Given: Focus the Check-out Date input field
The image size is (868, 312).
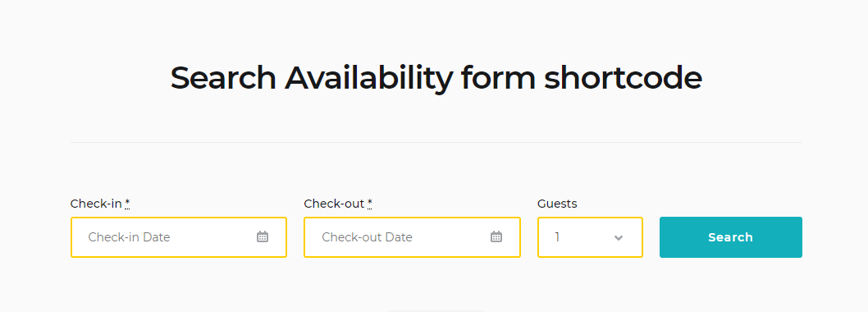Looking at the screenshot, I should tap(413, 237).
